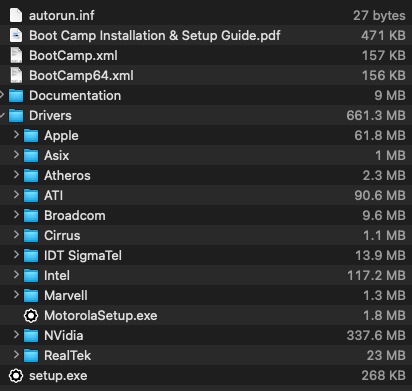Click the ATI folder icon
412x391 pixels.
(31, 196)
